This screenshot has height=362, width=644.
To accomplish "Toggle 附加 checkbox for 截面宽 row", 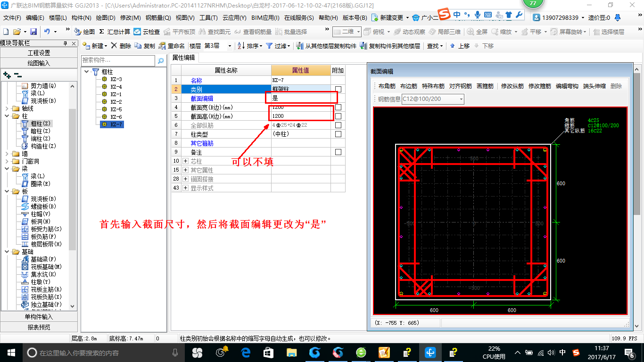I will click(338, 107).
